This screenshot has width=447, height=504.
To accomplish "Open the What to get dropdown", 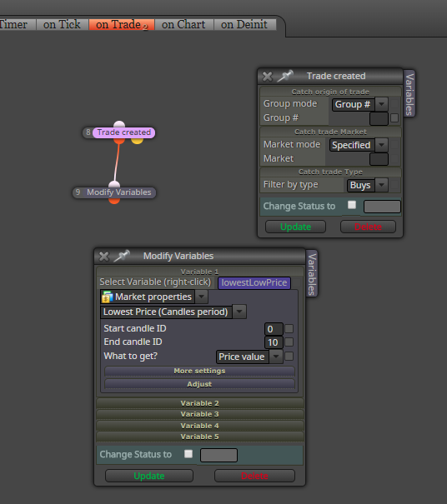I will pos(276,357).
